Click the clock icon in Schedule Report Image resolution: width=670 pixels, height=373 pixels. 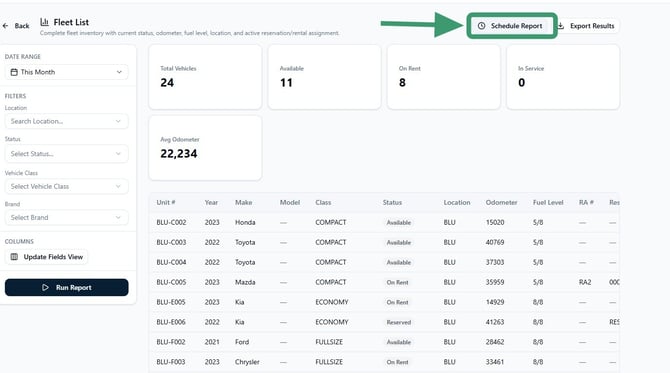point(481,26)
